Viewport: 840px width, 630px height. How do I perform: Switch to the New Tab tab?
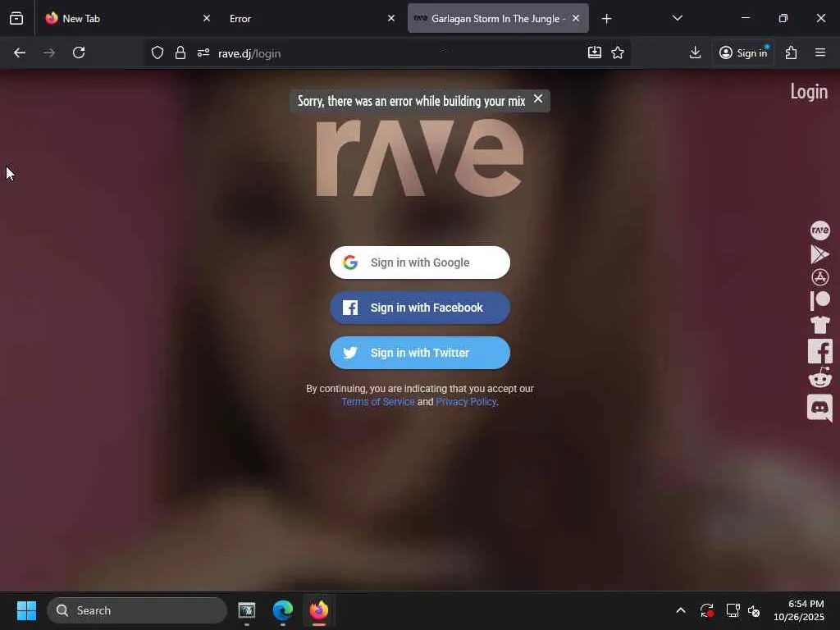(x=126, y=18)
